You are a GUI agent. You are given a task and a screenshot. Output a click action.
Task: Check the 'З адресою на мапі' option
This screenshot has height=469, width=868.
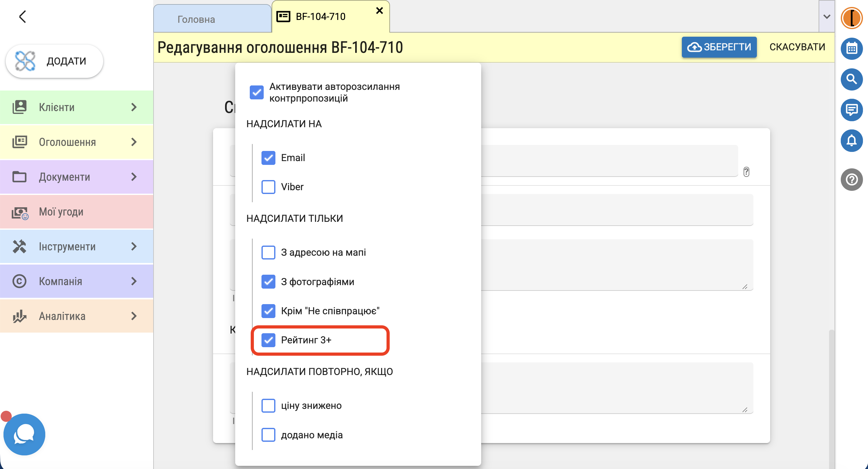tap(268, 252)
